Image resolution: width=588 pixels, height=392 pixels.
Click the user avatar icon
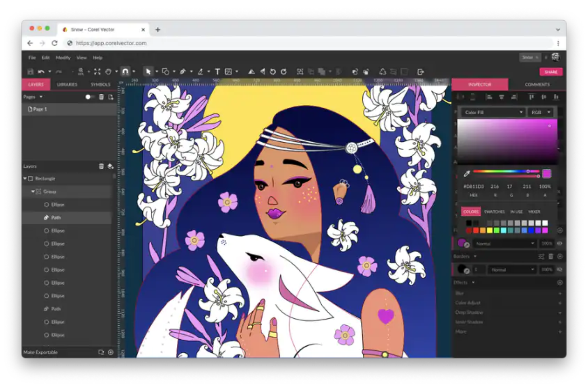[x=556, y=57]
